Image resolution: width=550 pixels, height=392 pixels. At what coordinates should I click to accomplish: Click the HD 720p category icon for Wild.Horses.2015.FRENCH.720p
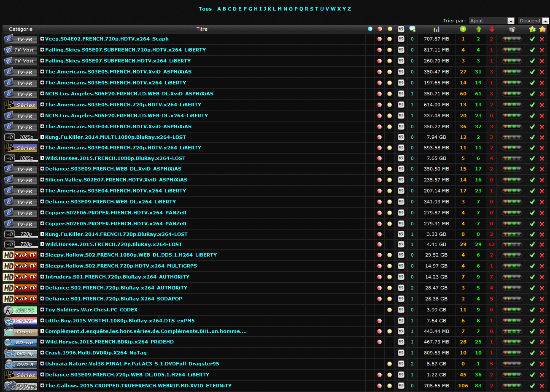20,244
